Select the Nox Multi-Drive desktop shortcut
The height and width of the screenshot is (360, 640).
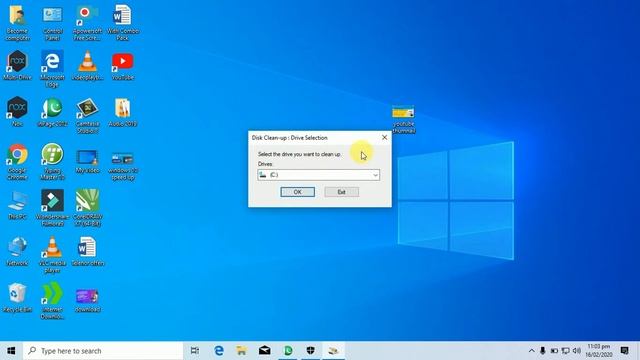17,65
